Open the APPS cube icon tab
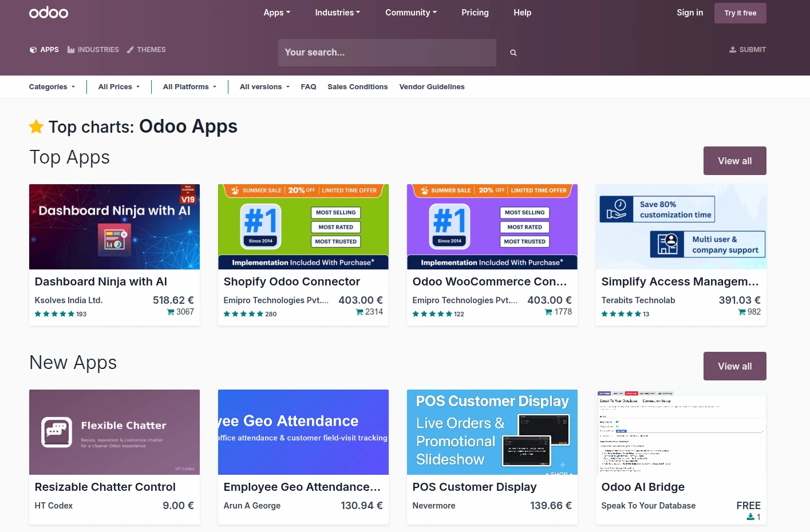 [44, 50]
